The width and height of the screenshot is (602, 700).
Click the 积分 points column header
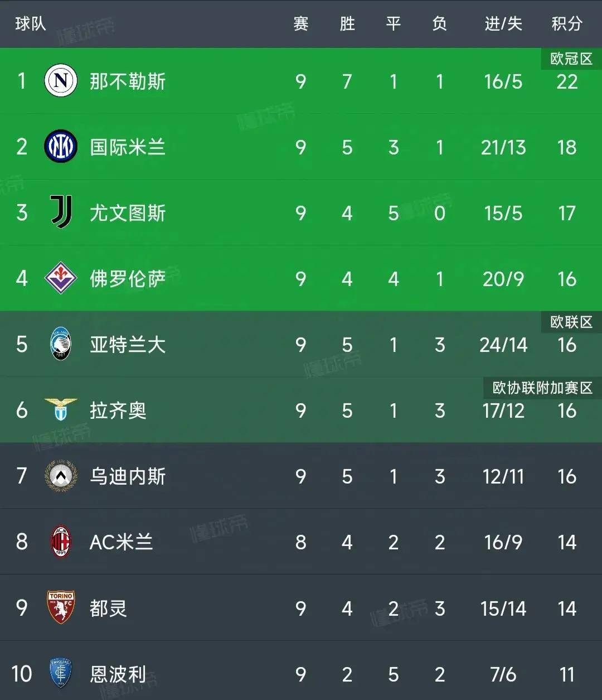pos(567,23)
